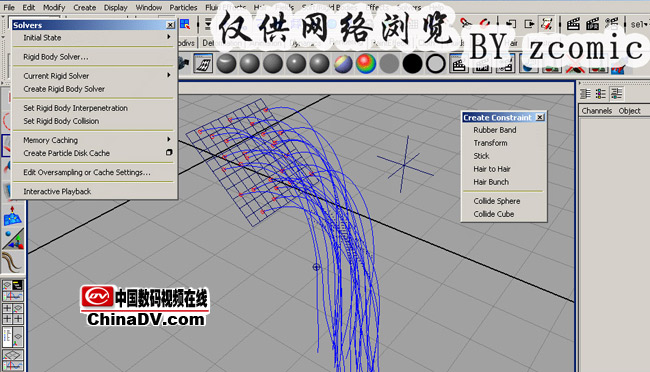Choose Rigid Body Solver… in Solvers menu
This screenshot has height=372, width=650.
95,57
